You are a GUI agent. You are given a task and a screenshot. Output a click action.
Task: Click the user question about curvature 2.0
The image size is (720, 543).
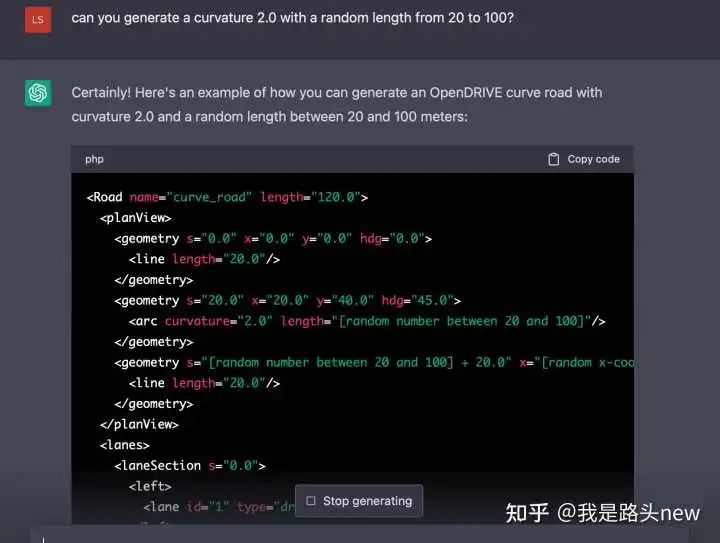pyautogui.click(x=292, y=18)
